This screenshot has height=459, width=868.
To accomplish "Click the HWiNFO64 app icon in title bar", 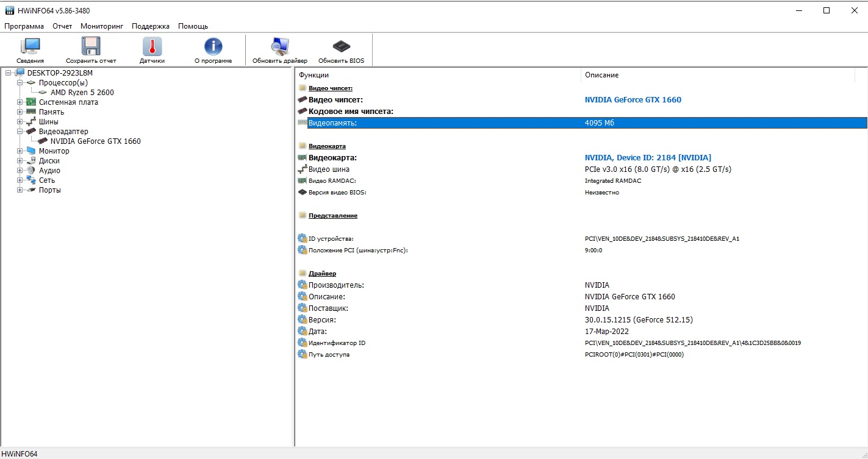I will [x=10, y=10].
